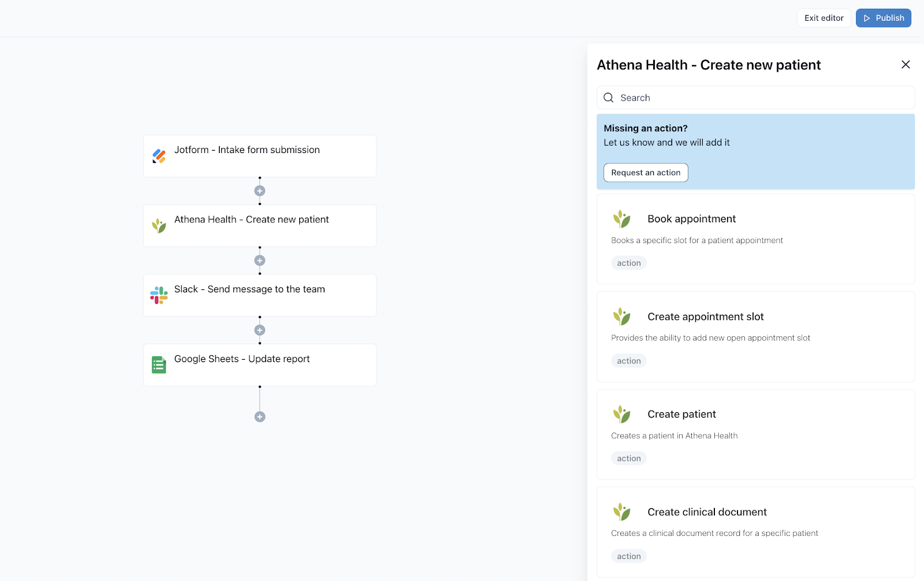
Task: Add step after Google Sheets Update report
Action: click(260, 417)
